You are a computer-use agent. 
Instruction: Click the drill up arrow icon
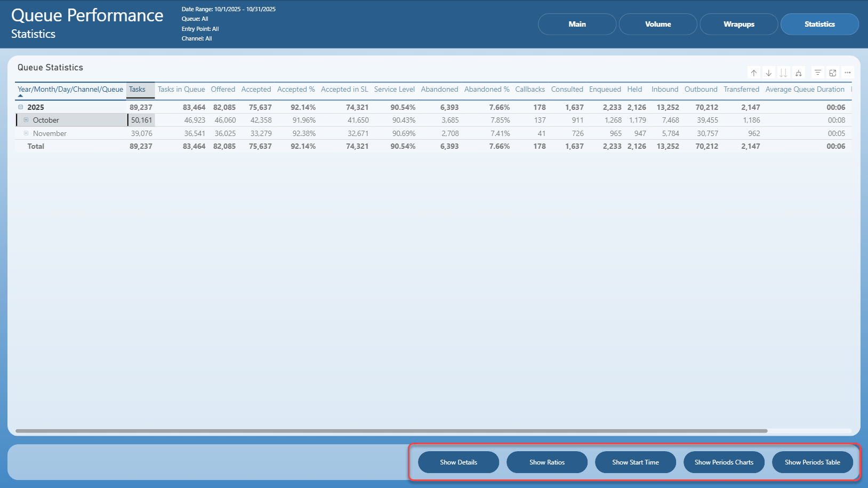(x=753, y=73)
